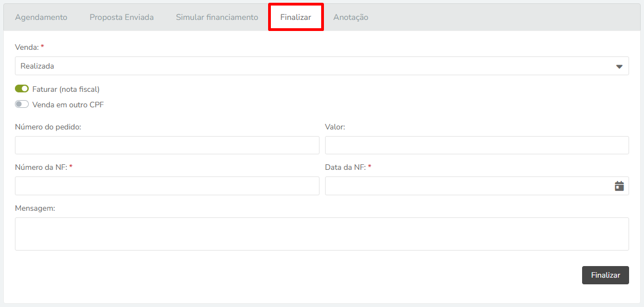Select the highlighted Finalizar tab

coord(296,17)
